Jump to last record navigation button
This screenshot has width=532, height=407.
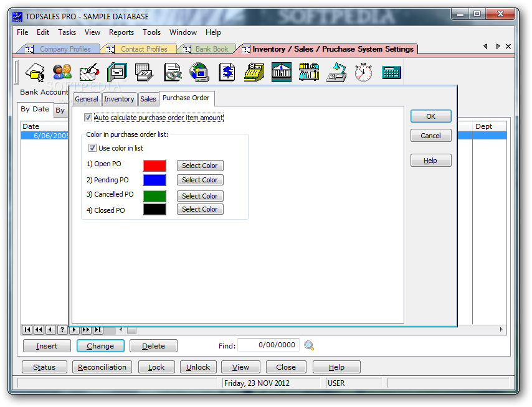98,329
